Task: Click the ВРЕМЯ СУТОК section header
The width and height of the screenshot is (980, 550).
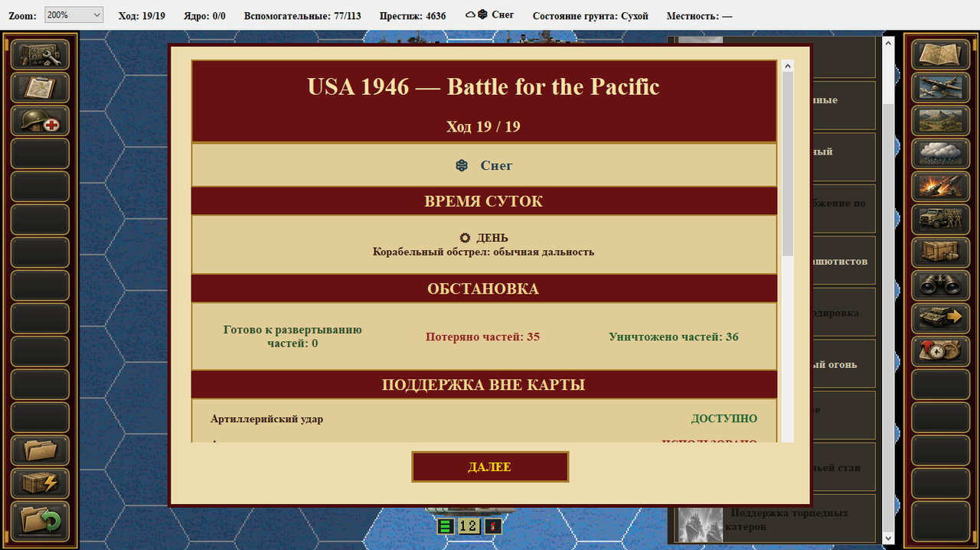Action: coord(484,201)
